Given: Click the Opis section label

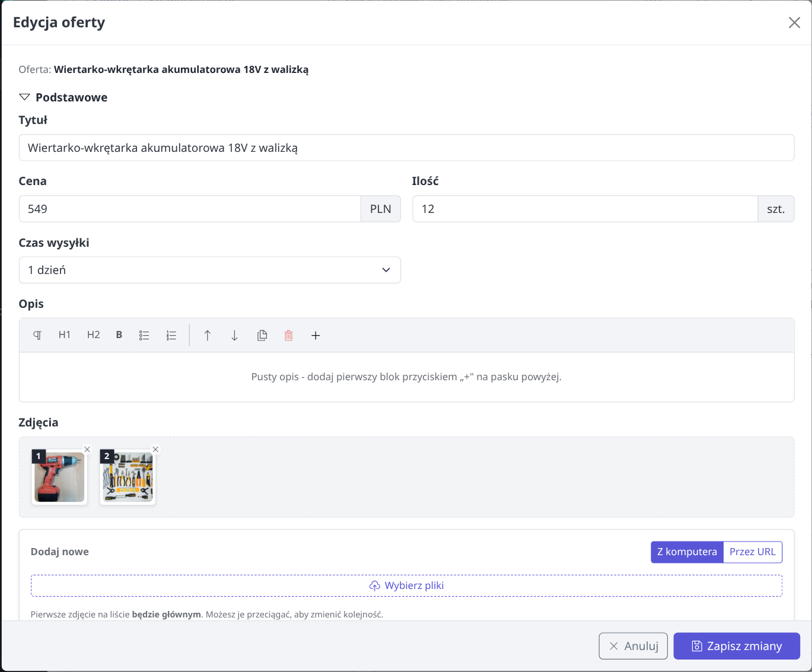Looking at the screenshot, I should pos(31,304).
